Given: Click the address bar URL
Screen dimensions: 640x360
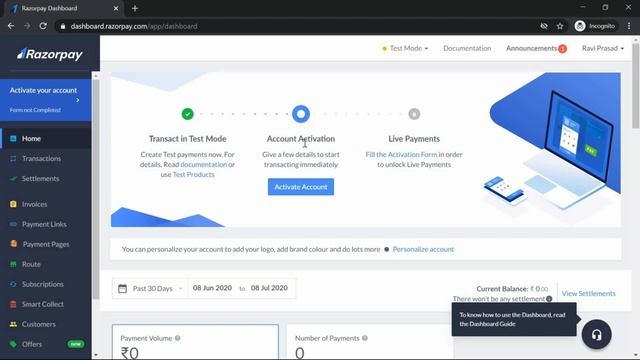Looking at the screenshot, I should coord(134,26).
